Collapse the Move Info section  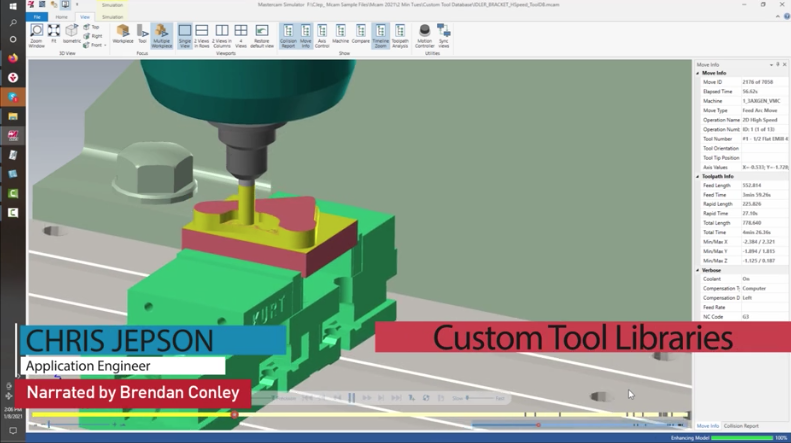click(698, 73)
